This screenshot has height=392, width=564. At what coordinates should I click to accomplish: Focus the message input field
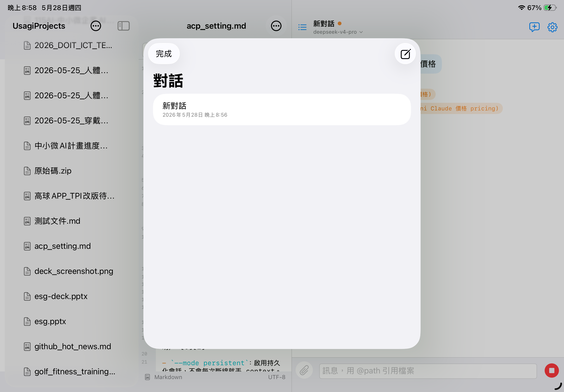(428, 371)
